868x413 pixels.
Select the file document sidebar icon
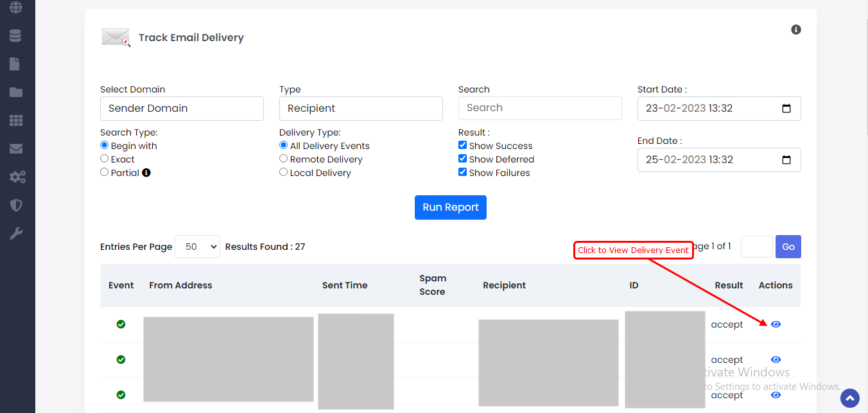pos(15,64)
